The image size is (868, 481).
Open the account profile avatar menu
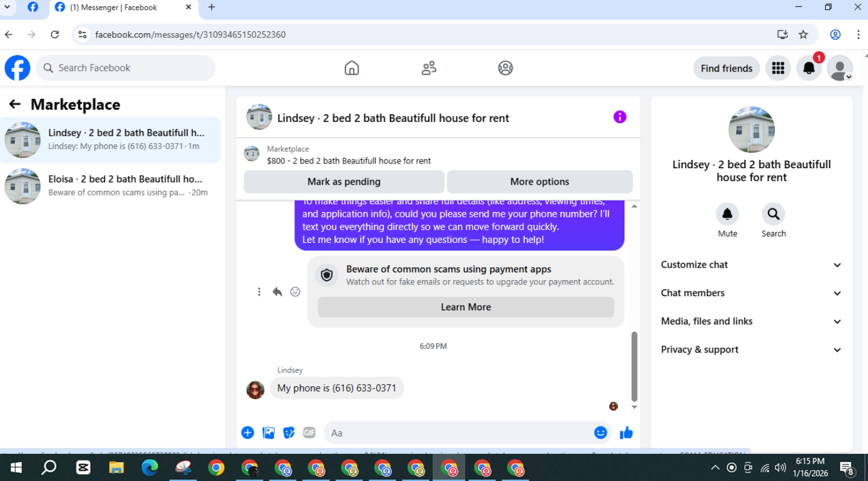[x=840, y=68]
